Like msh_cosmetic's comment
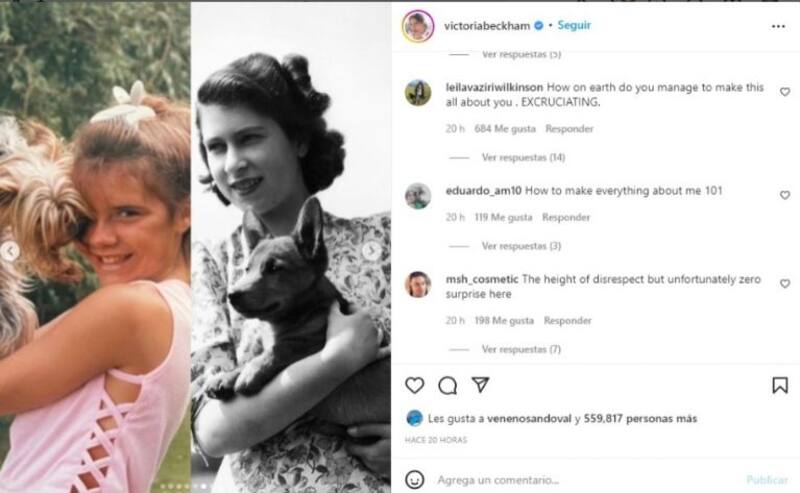Image resolution: width=800 pixels, height=493 pixels. (x=784, y=284)
